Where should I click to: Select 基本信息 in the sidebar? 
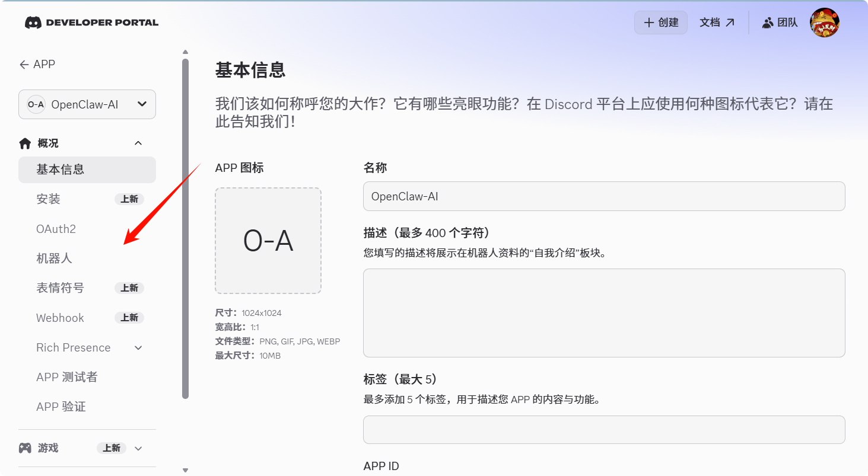87,170
